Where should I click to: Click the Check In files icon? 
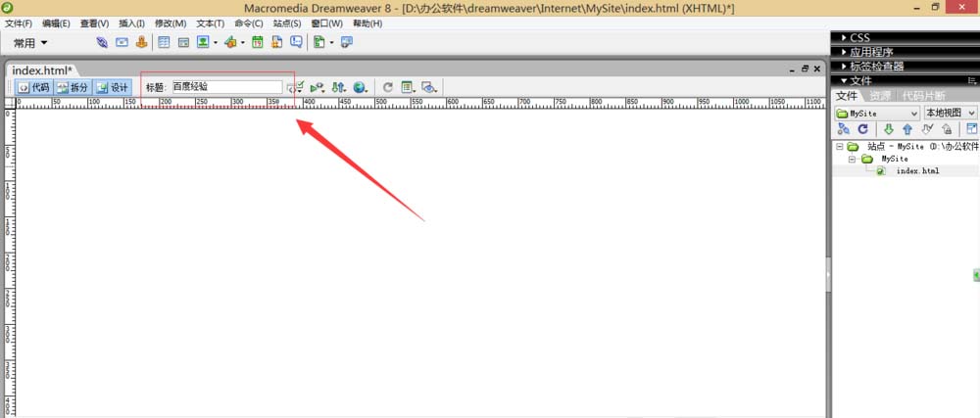click(x=947, y=129)
